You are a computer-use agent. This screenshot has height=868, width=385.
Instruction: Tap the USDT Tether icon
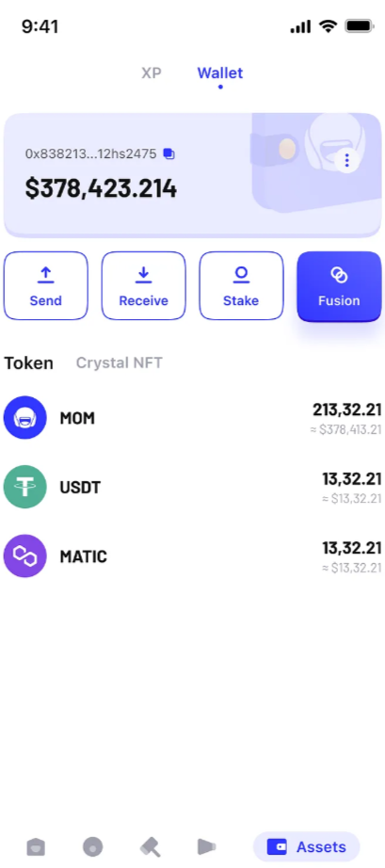[24, 487]
